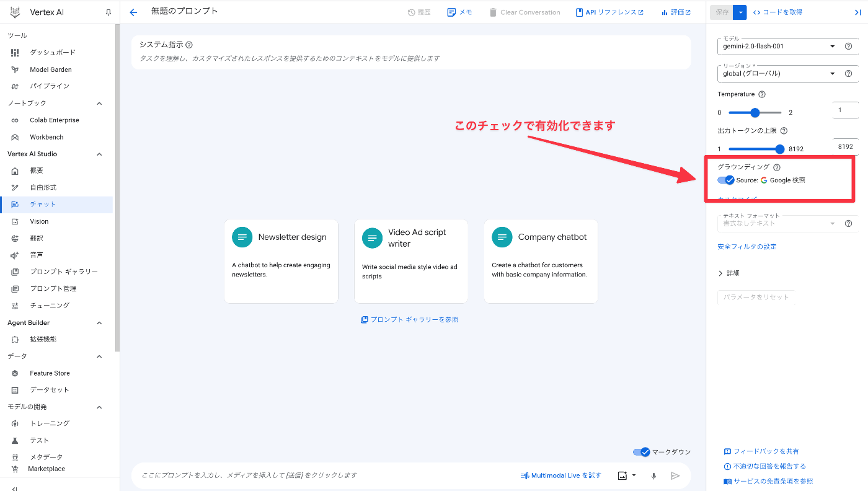Click the 音声 speaker icon in sidebar
This screenshot has height=491, width=868.
[15, 255]
